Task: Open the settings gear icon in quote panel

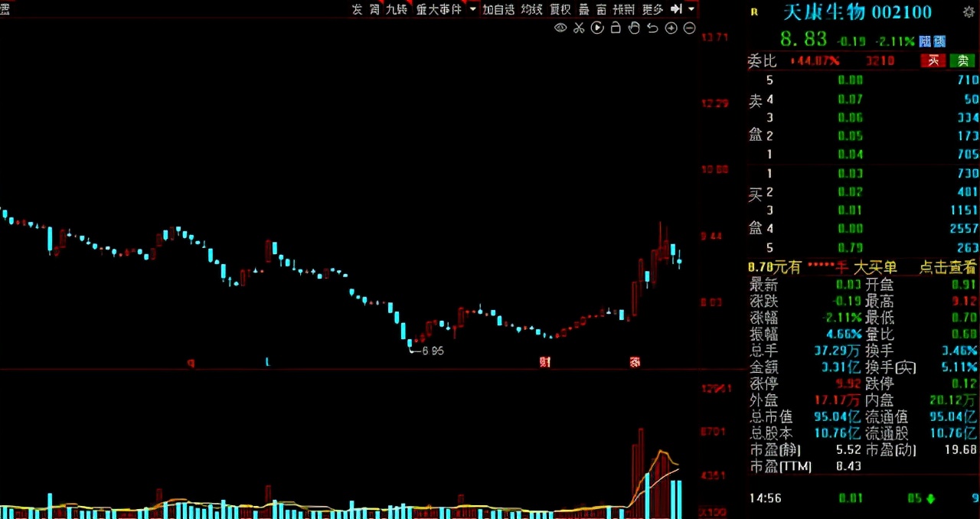Action: click(x=968, y=11)
